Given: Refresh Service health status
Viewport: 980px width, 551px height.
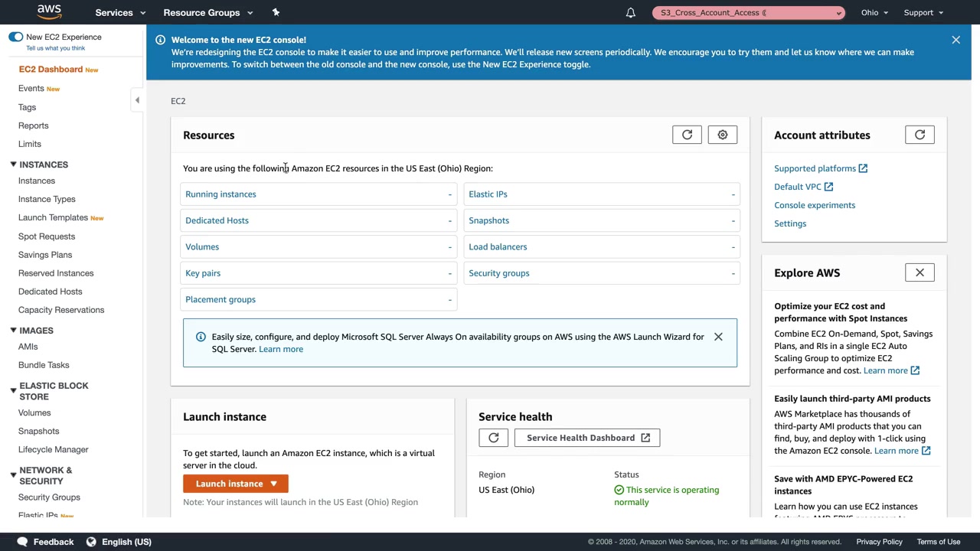Looking at the screenshot, I should point(493,438).
